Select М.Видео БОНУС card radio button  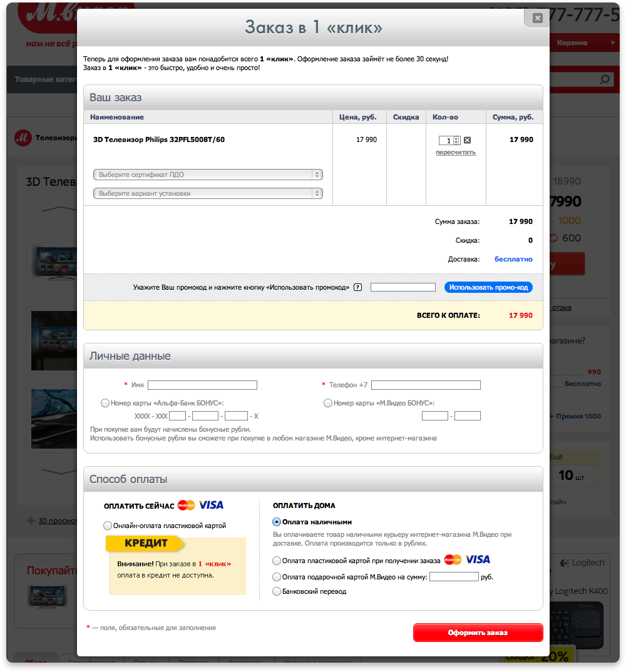328,403
